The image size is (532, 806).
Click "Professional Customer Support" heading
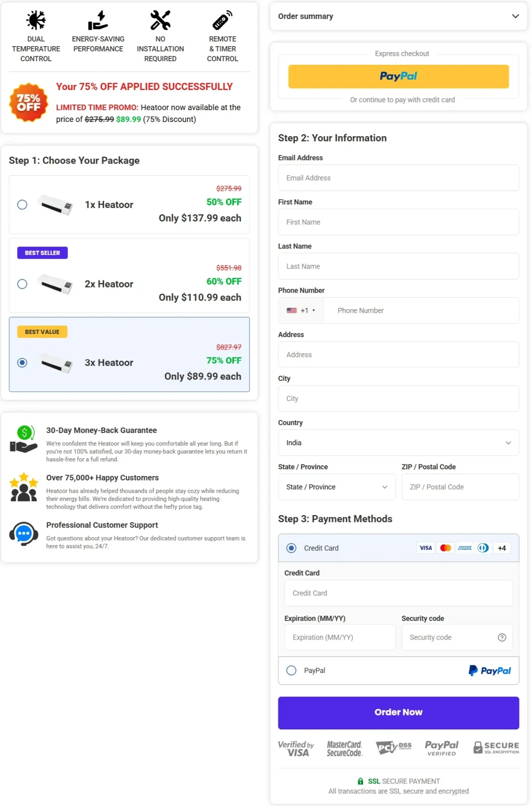[102, 525]
